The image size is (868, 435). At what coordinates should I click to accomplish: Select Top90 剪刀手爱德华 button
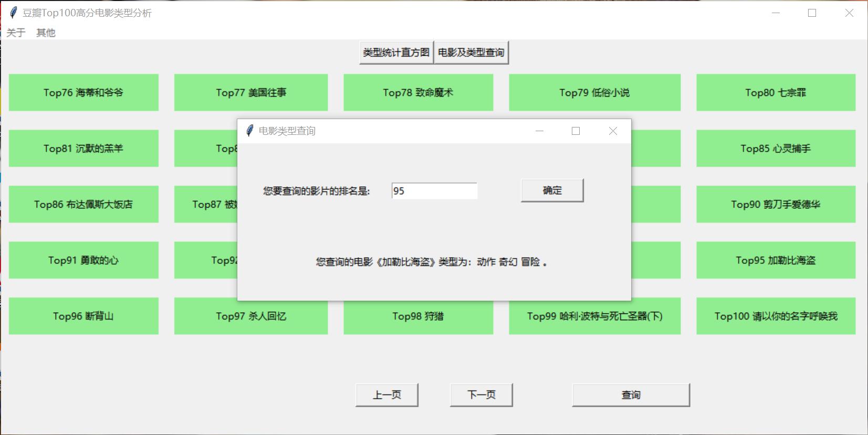click(776, 204)
